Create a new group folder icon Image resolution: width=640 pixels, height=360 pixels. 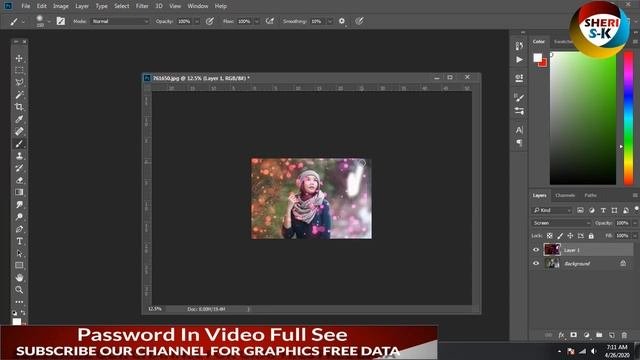click(599, 335)
